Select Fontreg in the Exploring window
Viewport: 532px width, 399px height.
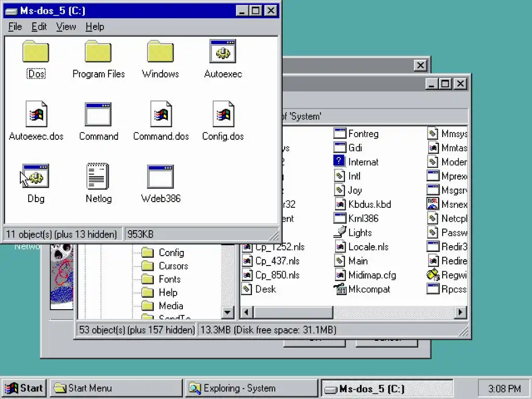click(356, 134)
